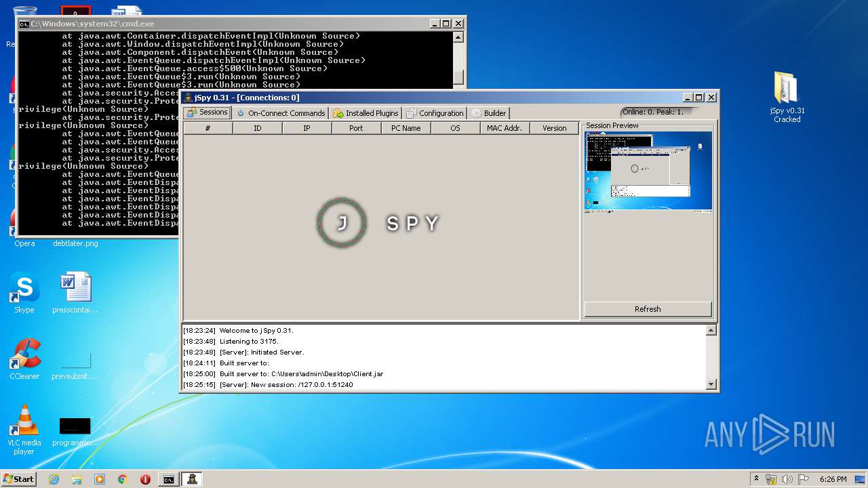The image size is (868, 488).
Task: Open the media player taskbar icon
Action: 100,479
